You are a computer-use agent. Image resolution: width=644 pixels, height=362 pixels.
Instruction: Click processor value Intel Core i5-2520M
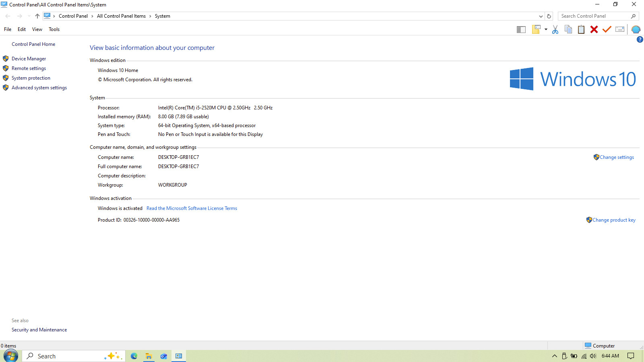215,108
